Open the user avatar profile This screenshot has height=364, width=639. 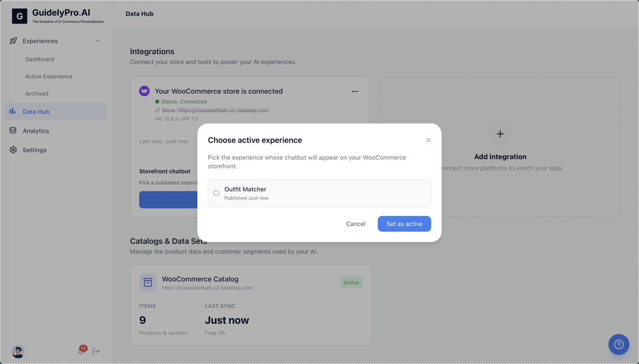[x=18, y=352]
